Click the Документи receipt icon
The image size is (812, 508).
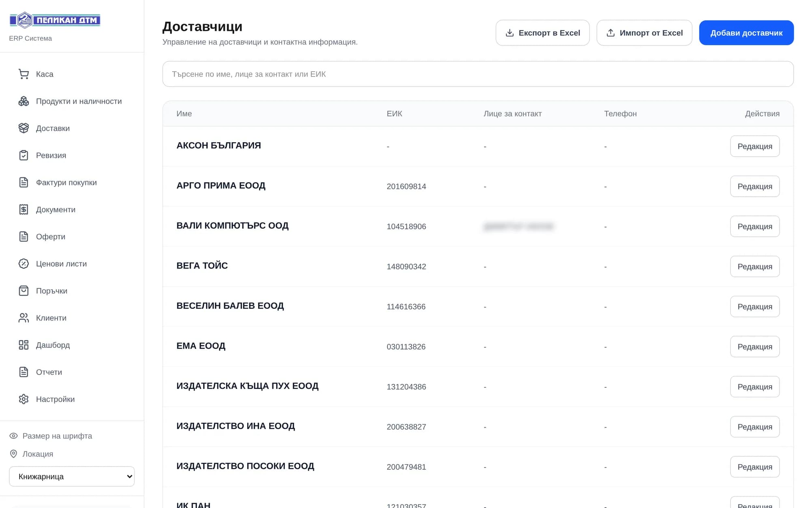point(24,210)
